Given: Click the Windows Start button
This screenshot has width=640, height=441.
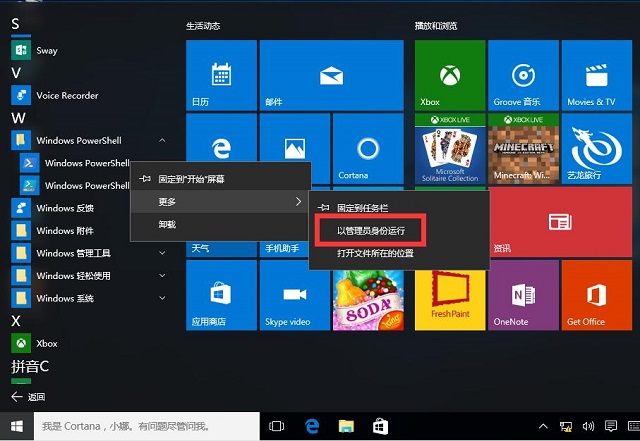Looking at the screenshot, I should click(x=17, y=426).
